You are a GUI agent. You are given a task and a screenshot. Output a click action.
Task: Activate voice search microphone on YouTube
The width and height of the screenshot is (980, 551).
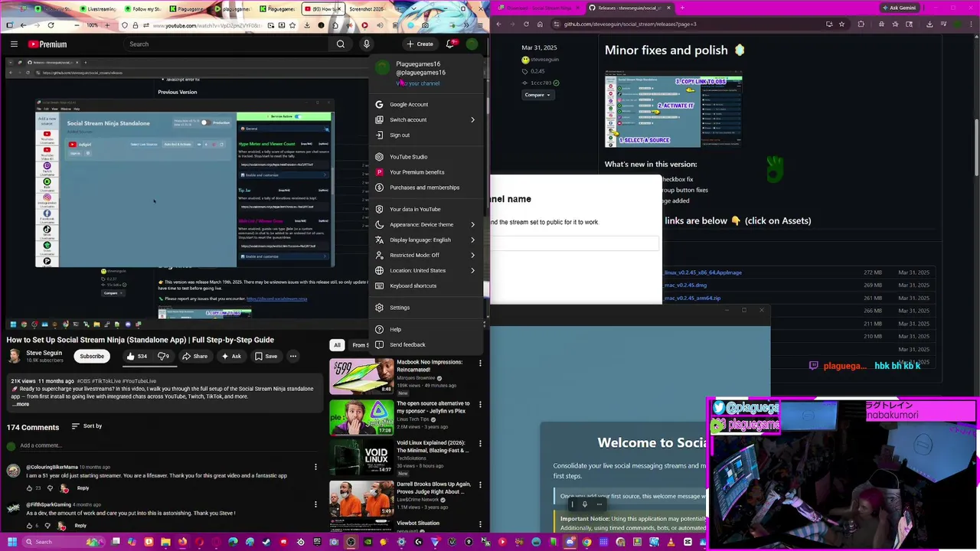(x=367, y=44)
